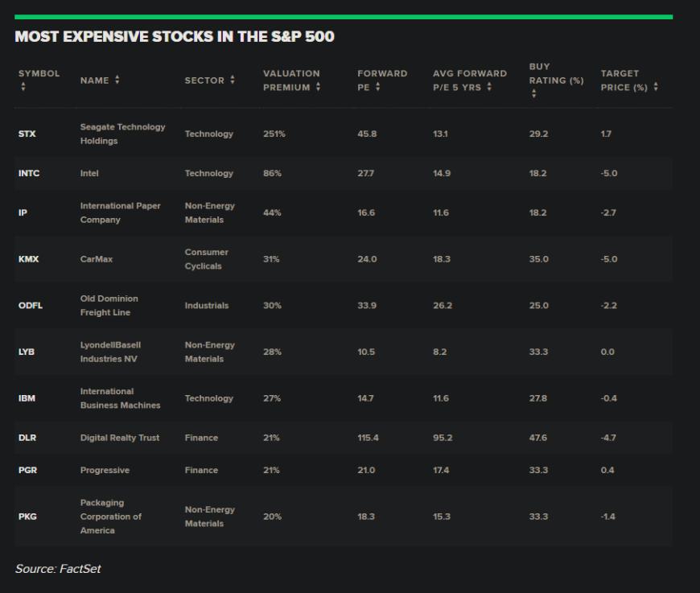Image resolution: width=700 pixels, height=593 pixels.
Task: Click the IP ticker symbol
Action: click(23, 212)
